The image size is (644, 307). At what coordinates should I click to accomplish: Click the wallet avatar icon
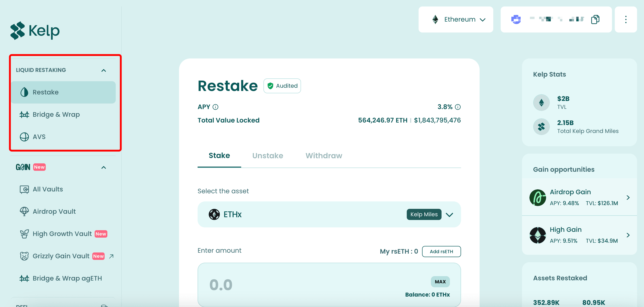click(516, 19)
